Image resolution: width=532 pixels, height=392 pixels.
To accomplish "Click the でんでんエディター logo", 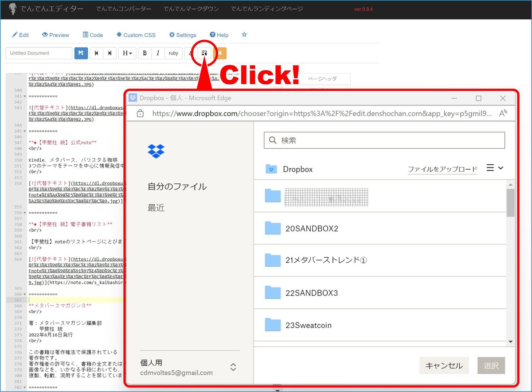I will [x=46, y=9].
